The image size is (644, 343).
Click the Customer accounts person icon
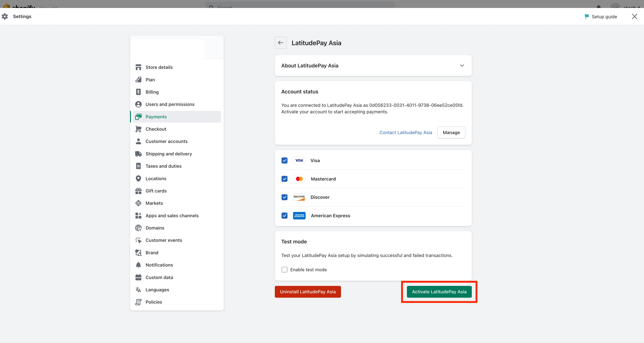tap(138, 141)
